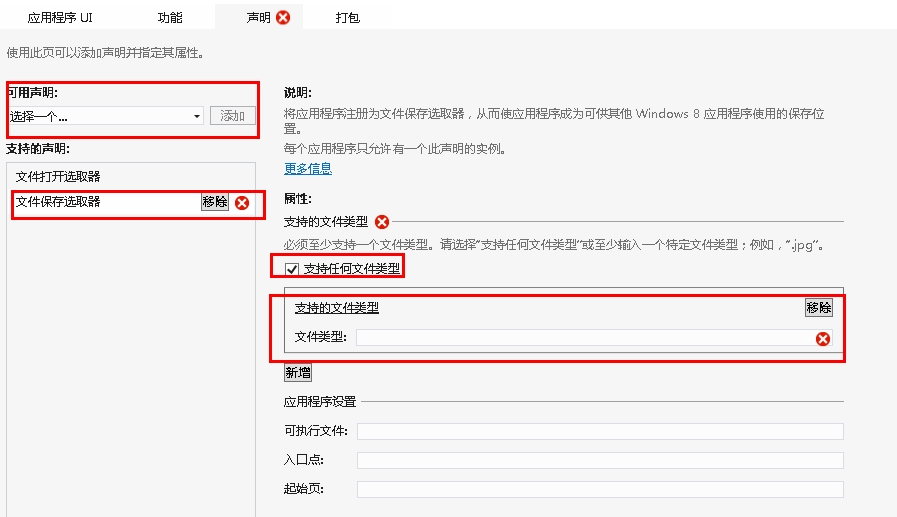Select 文件保存选取器 declaration

click(58, 202)
